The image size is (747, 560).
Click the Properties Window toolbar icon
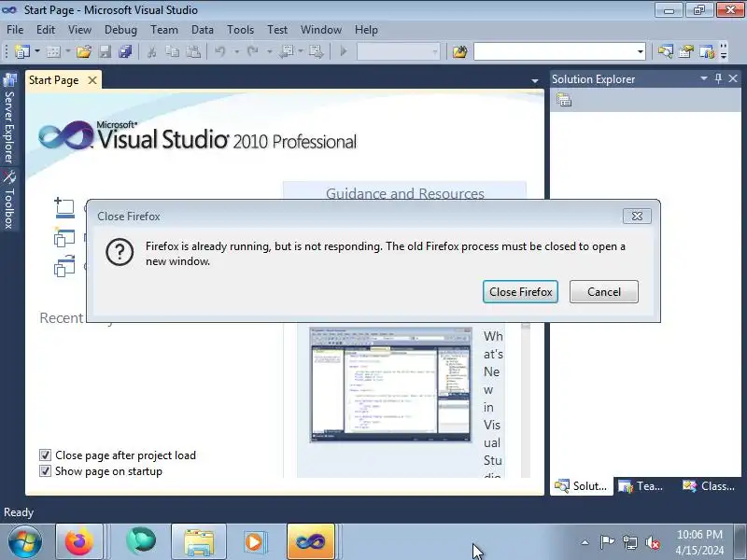(686, 51)
